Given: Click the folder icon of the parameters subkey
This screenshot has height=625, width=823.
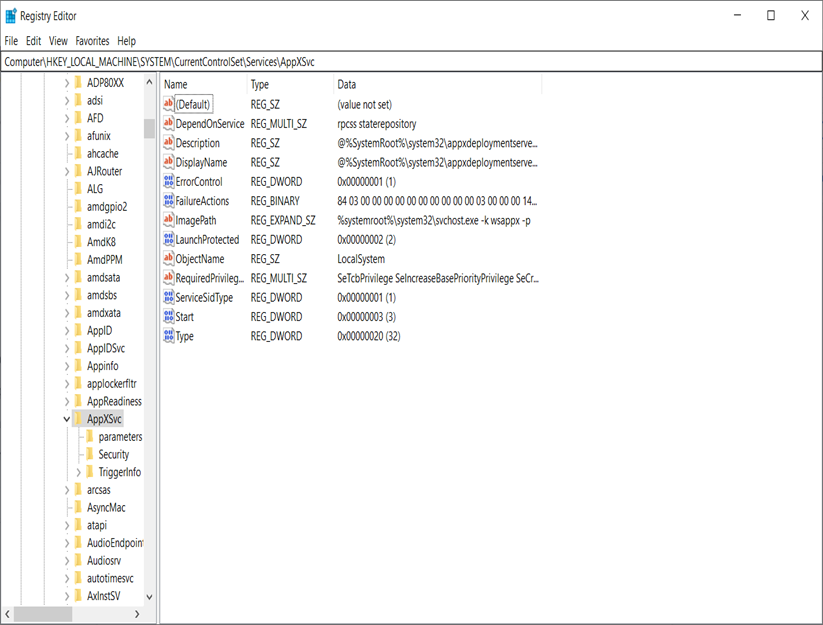Looking at the screenshot, I should 90,436.
